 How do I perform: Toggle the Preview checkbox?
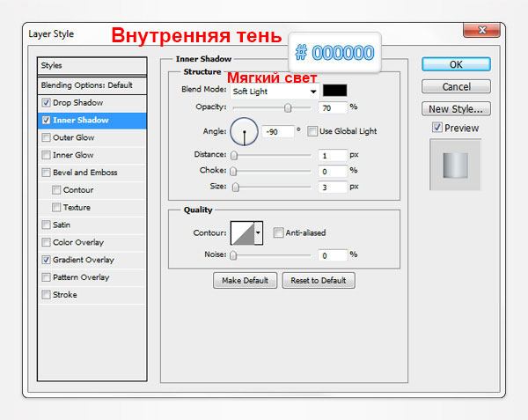click(437, 128)
